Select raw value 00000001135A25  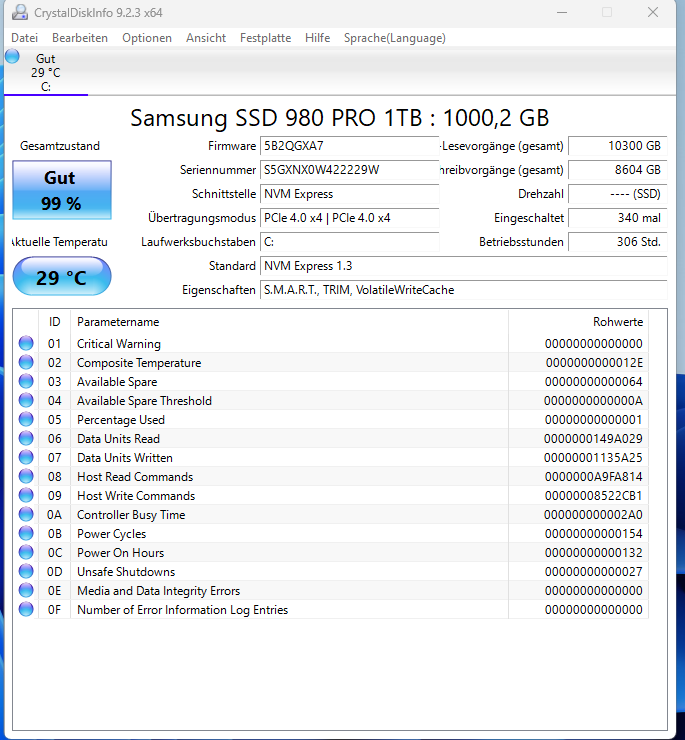point(593,457)
